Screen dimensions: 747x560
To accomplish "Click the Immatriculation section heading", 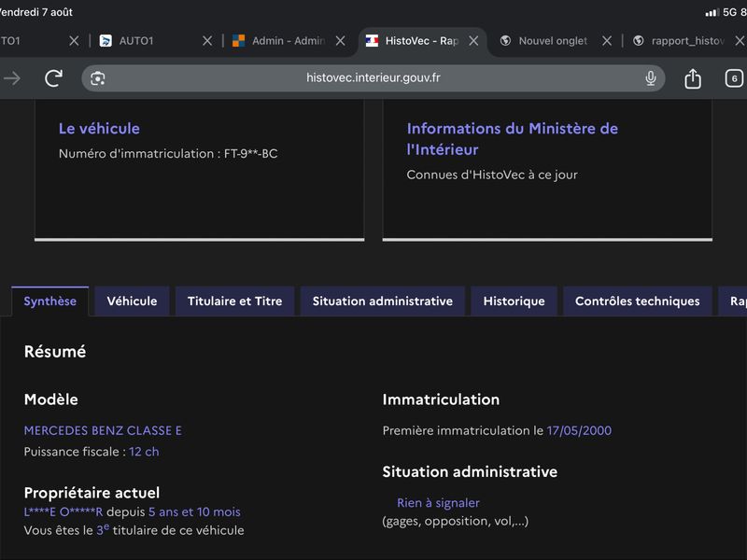I will (441, 399).
